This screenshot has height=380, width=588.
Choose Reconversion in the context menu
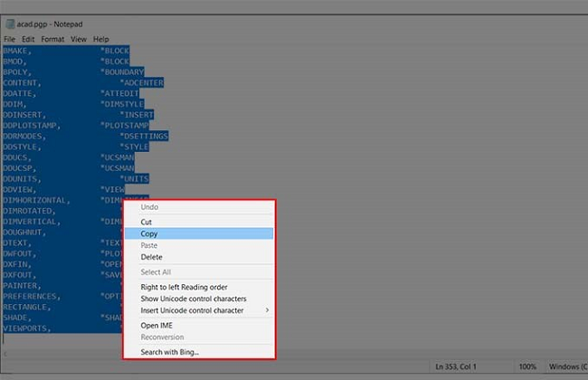click(199, 337)
